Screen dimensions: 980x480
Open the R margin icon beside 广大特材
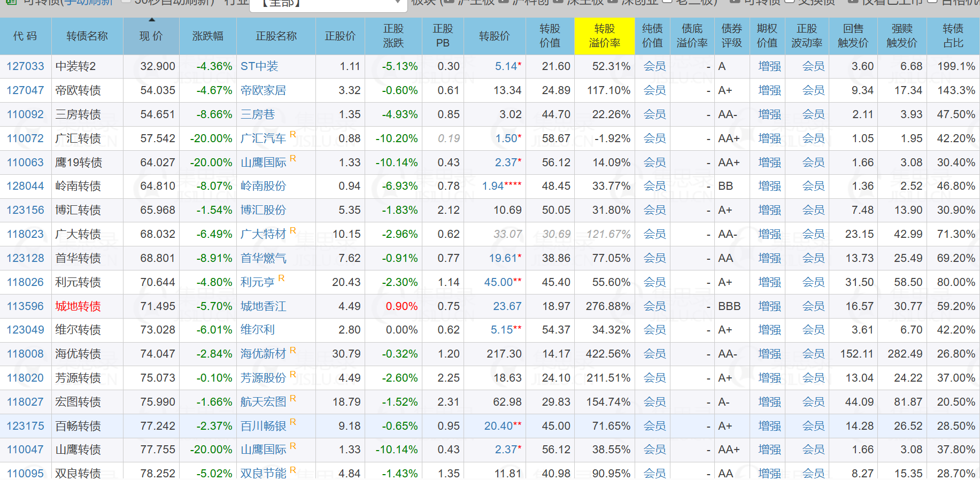[x=293, y=230]
